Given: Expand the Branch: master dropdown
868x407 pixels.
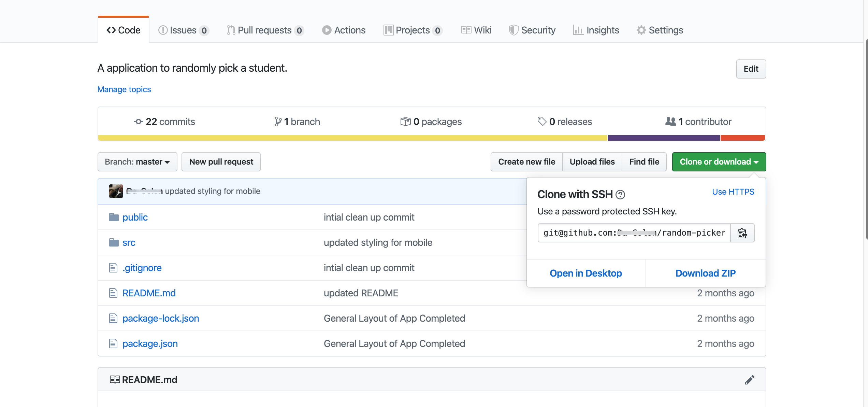Looking at the screenshot, I should point(137,162).
